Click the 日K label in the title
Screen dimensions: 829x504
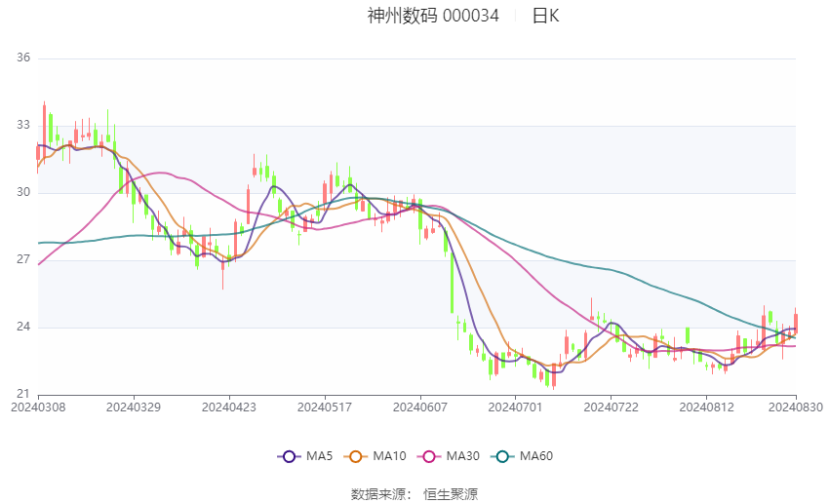coord(545,16)
